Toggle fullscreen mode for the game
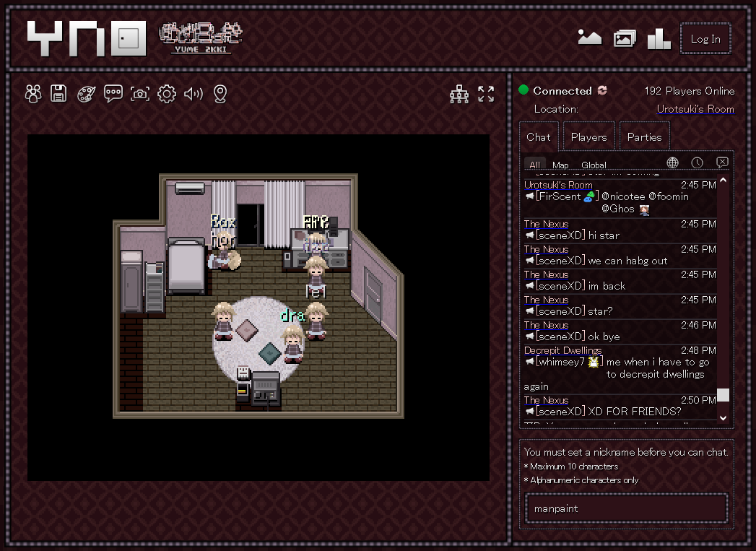756x551 pixels. point(486,94)
